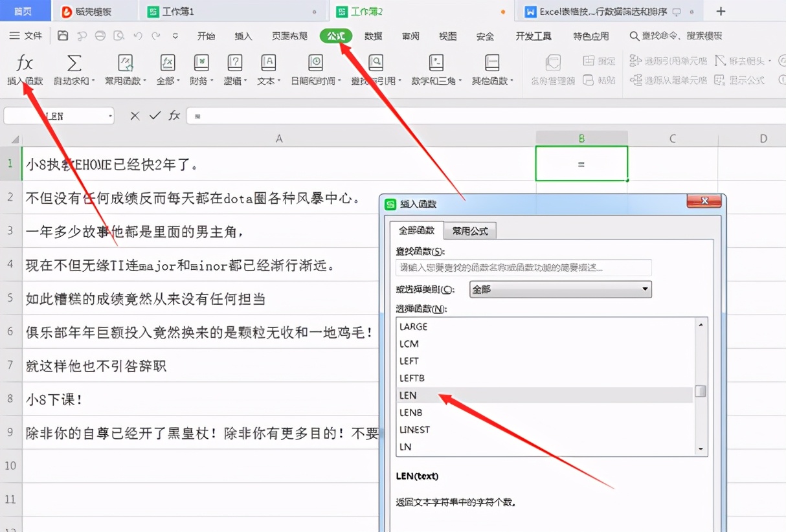Viewport: 786px width, 532px height.
Task: Click the Save icon in quick access toolbar
Action: 63,36
